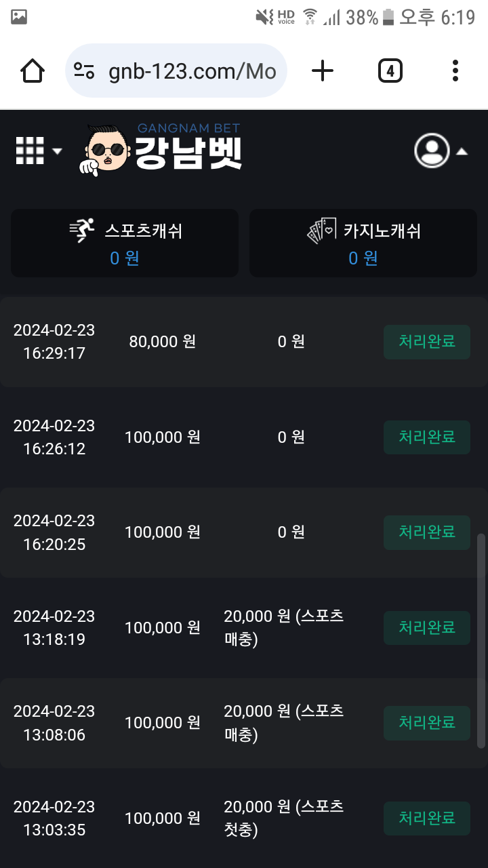This screenshot has width=488, height=868.
Task: Tap the browser home icon
Action: 33,71
